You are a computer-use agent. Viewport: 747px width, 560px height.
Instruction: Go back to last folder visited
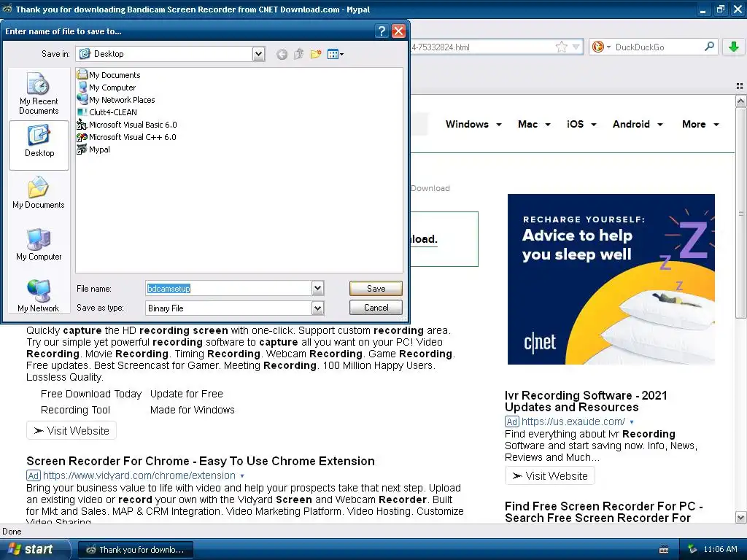point(282,54)
